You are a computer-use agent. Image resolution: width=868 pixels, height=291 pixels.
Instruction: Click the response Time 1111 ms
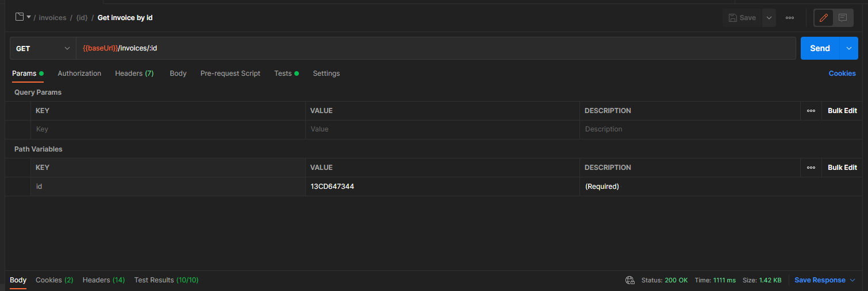point(715,280)
